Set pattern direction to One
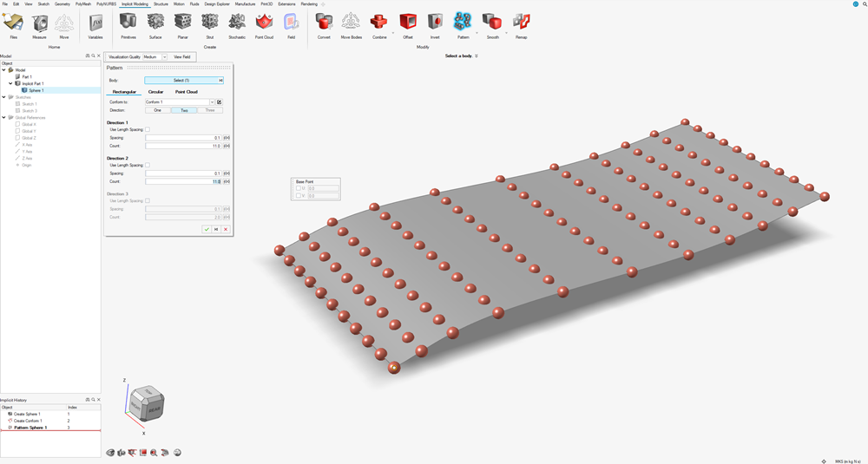 157,110
